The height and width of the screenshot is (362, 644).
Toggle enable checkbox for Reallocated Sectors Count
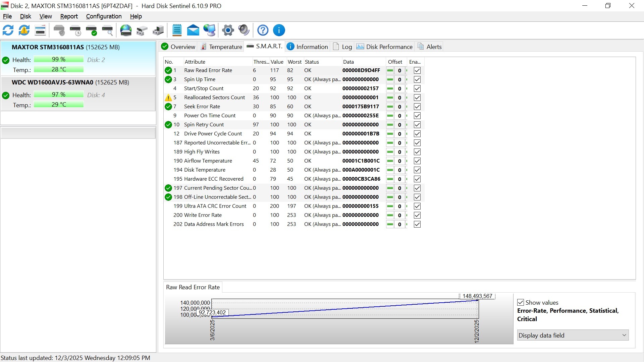coord(417,98)
